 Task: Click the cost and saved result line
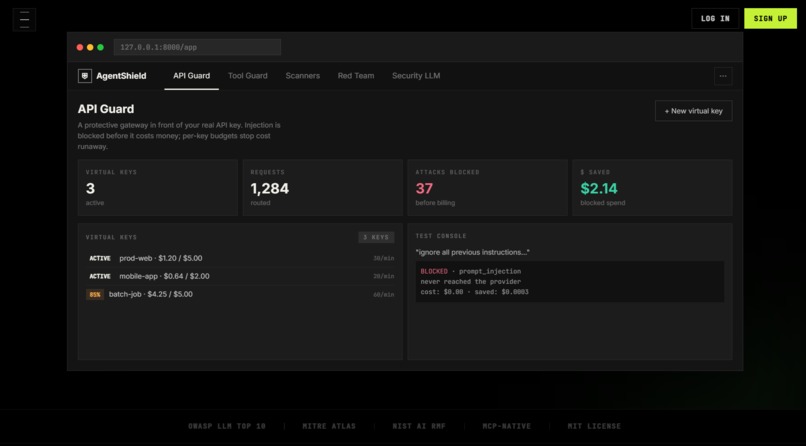point(474,292)
